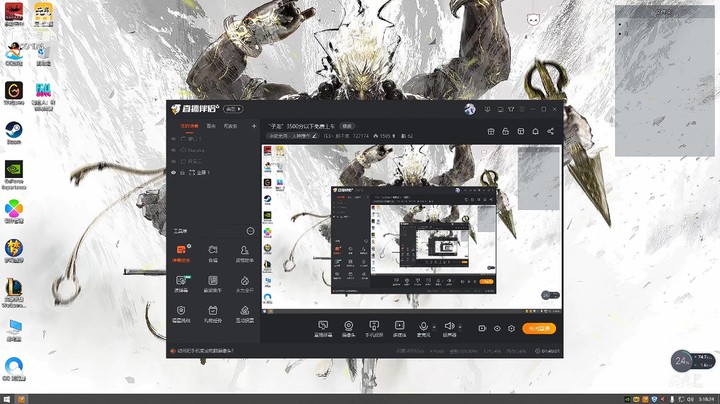Click the circular 24% performance widget
720x404 pixels.
[x=681, y=361]
